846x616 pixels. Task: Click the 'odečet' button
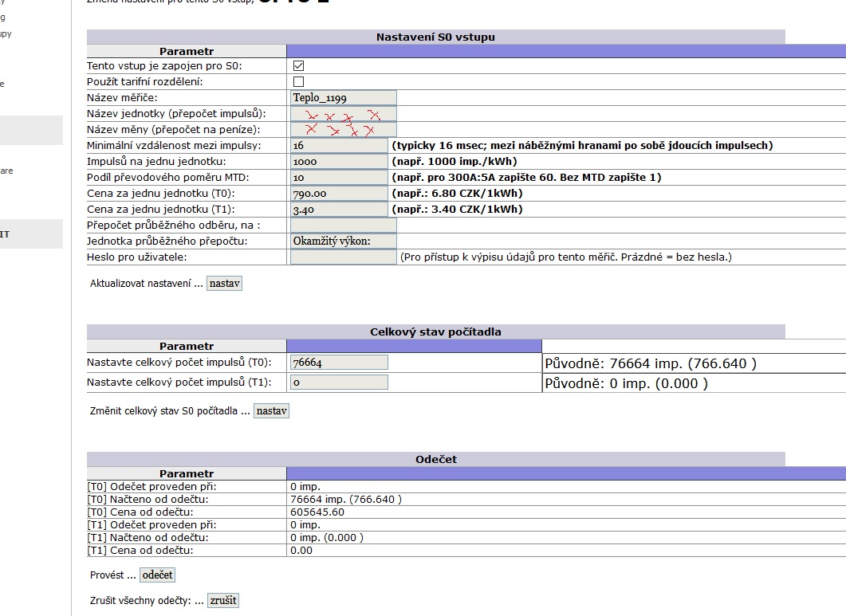pyautogui.click(x=157, y=575)
